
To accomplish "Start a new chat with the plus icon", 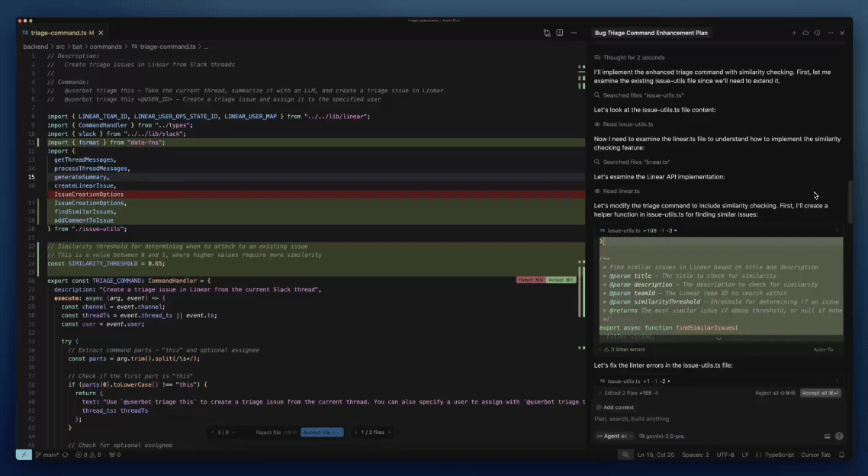I will click(x=794, y=34).
